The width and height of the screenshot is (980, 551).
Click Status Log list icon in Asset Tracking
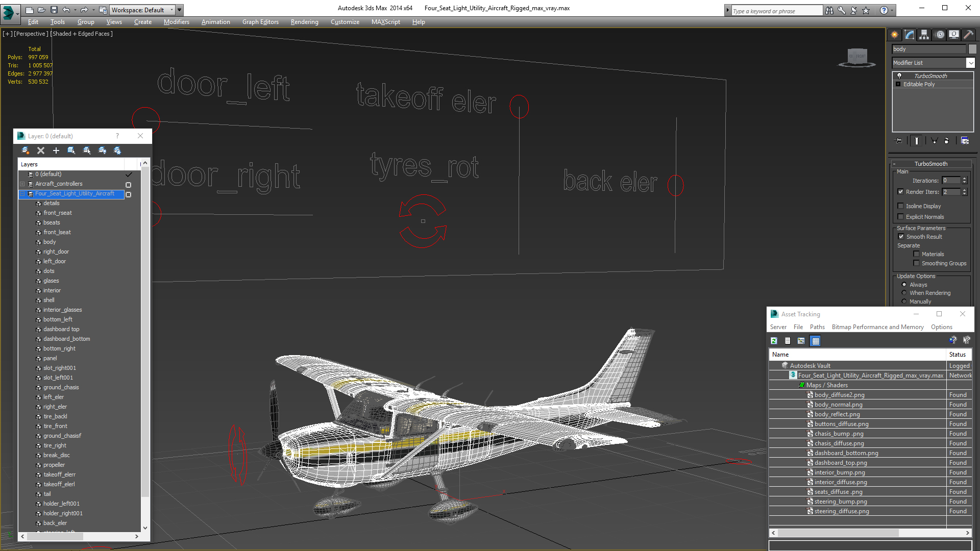(788, 341)
